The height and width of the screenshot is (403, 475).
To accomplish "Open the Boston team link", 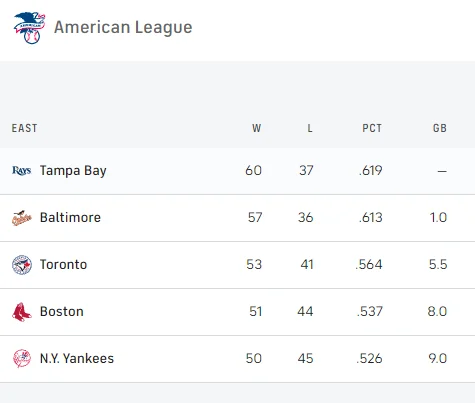I will pyautogui.click(x=62, y=311).
